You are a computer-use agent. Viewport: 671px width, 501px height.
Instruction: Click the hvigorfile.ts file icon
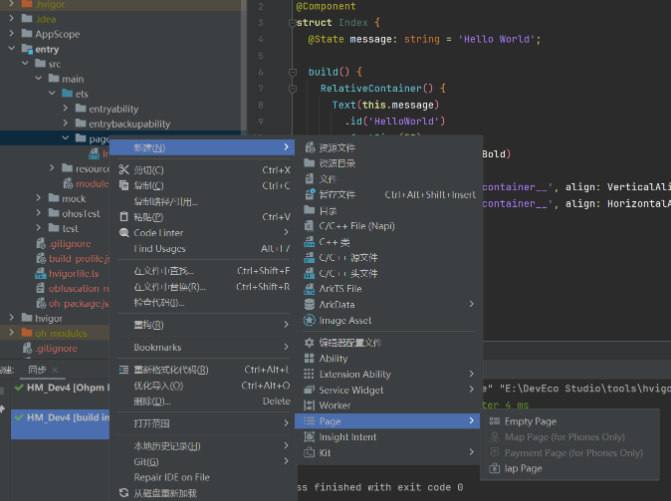point(41,273)
